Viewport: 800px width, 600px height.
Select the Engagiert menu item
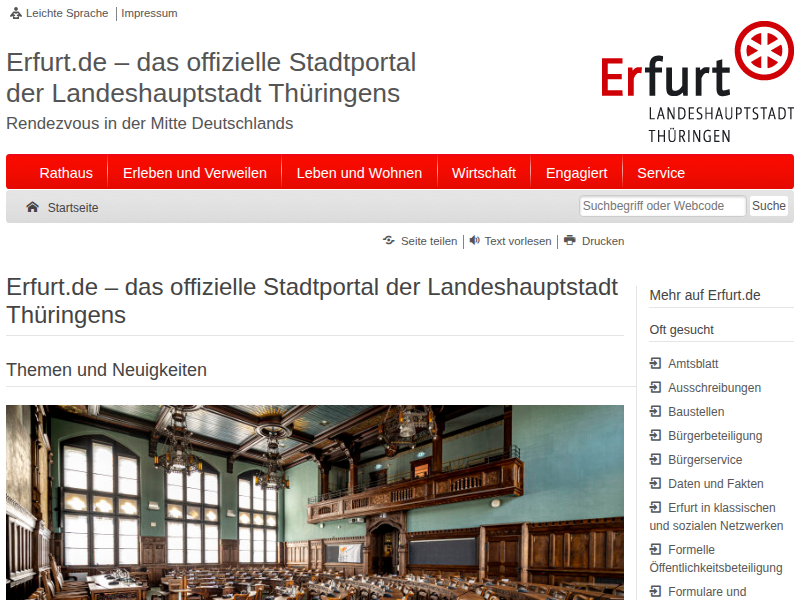point(576,173)
